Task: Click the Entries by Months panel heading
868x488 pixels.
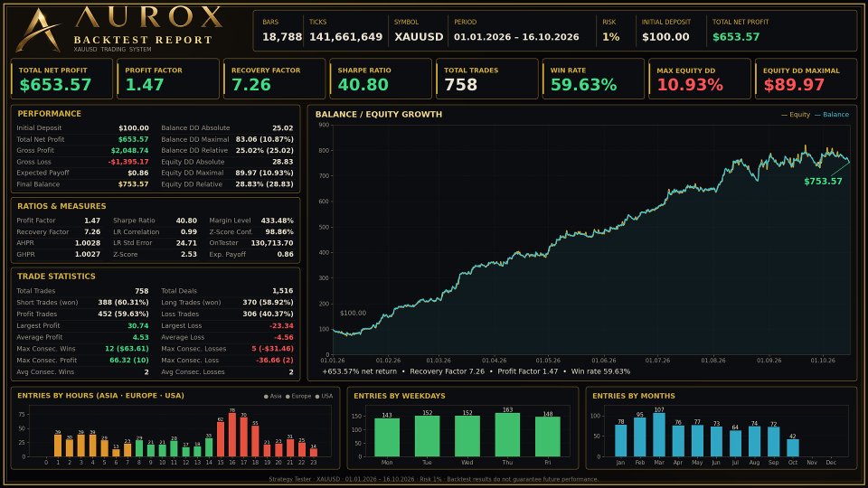Action: tap(633, 396)
